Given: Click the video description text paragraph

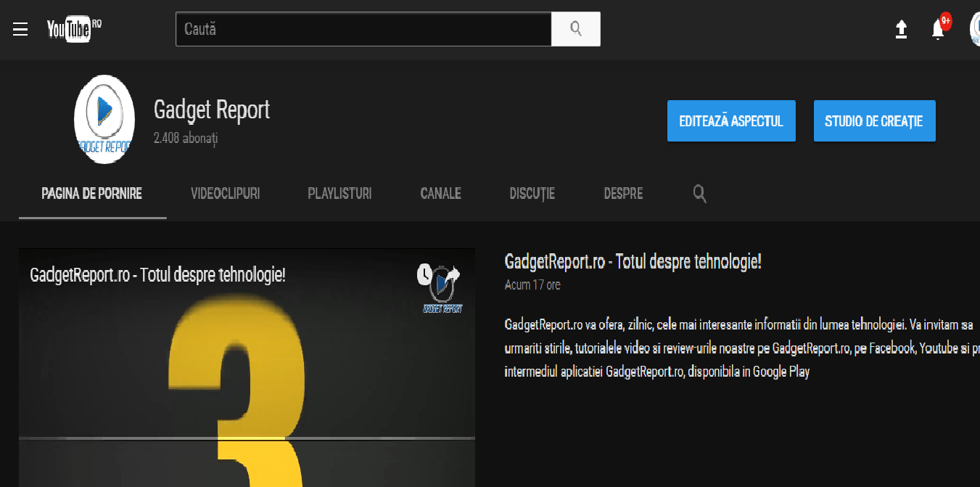Looking at the screenshot, I should tap(742, 348).
